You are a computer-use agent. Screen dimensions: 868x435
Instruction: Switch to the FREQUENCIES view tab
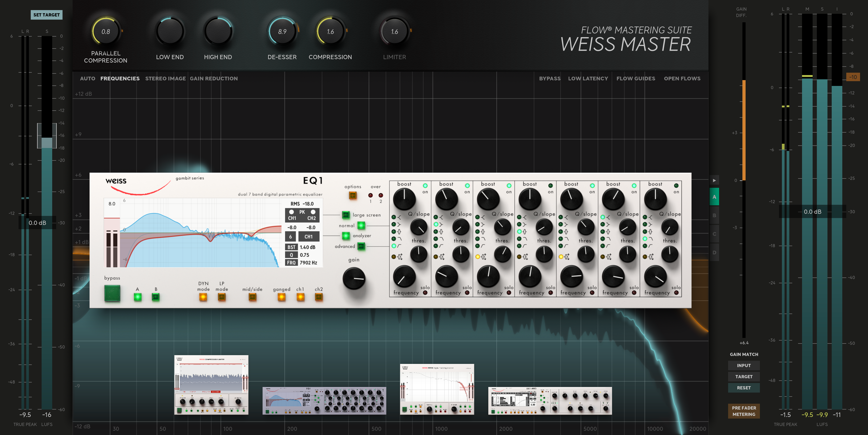coord(120,79)
